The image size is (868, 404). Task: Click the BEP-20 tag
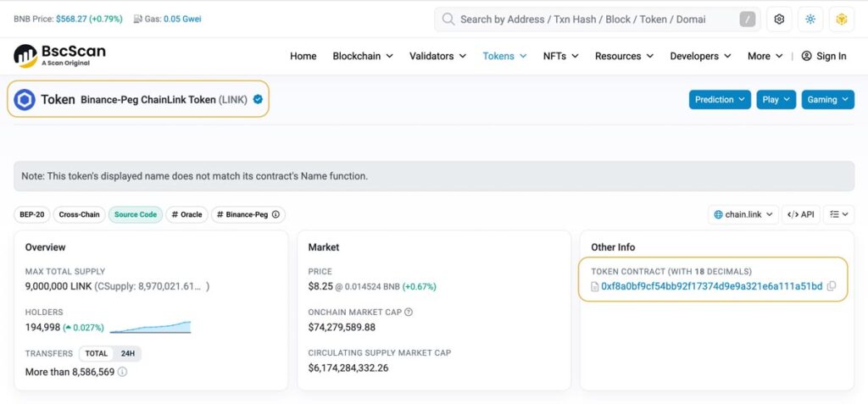point(32,215)
